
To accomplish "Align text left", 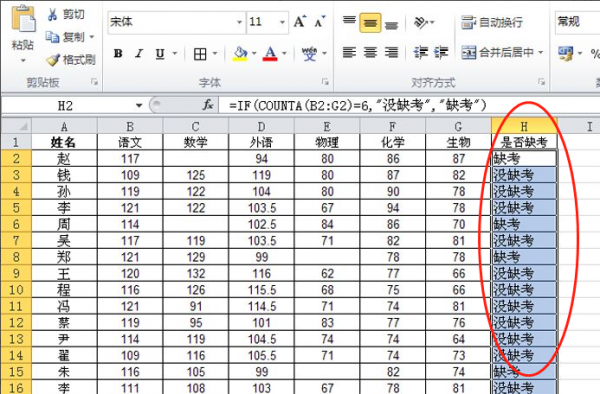I will [349, 52].
